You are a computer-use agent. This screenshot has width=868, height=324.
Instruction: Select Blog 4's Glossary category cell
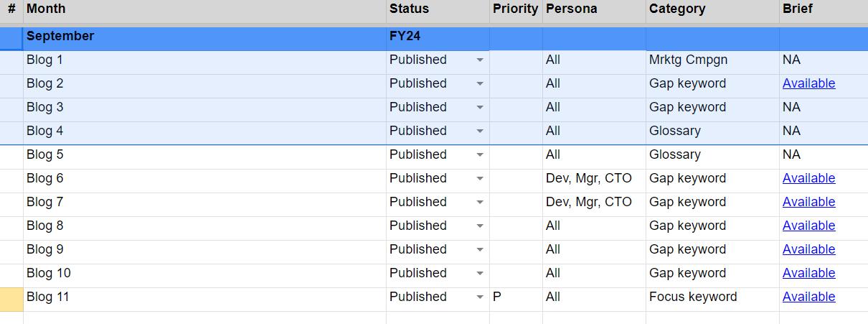(x=712, y=134)
